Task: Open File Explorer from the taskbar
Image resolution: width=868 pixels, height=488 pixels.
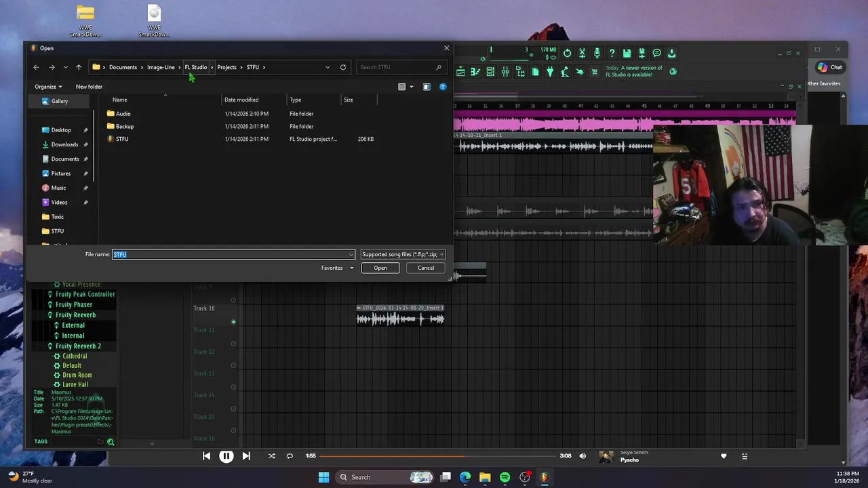Action: (x=485, y=477)
